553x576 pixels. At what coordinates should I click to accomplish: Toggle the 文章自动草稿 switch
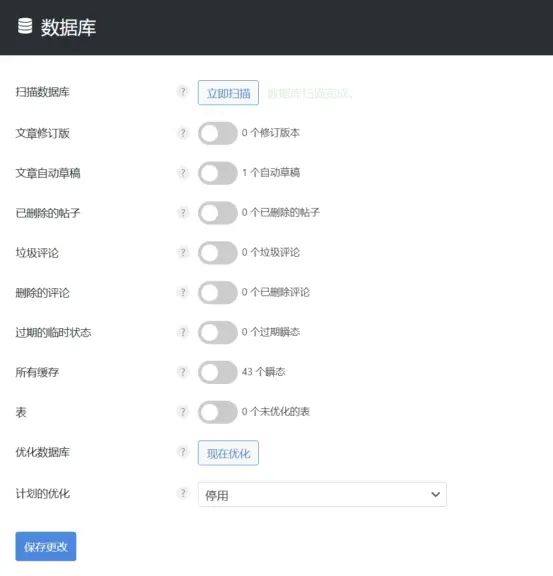(218, 173)
